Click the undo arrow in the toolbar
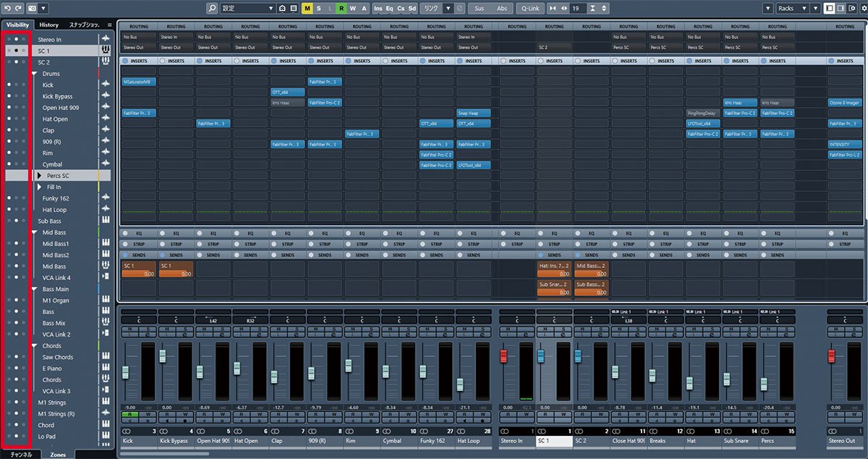The height and width of the screenshot is (459, 868). pyautogui.click(x=7, y=8)
